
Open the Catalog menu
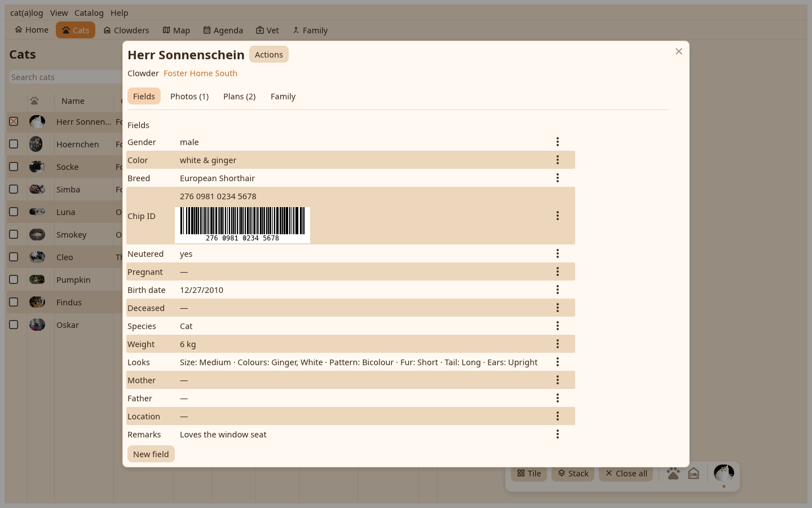[x=89, y=12]
